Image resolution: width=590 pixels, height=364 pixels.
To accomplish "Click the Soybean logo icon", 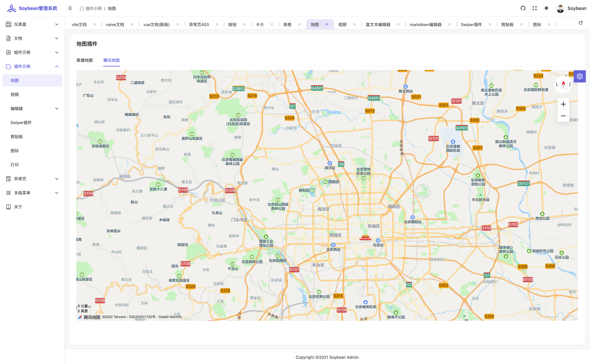I will click(11, 8).
